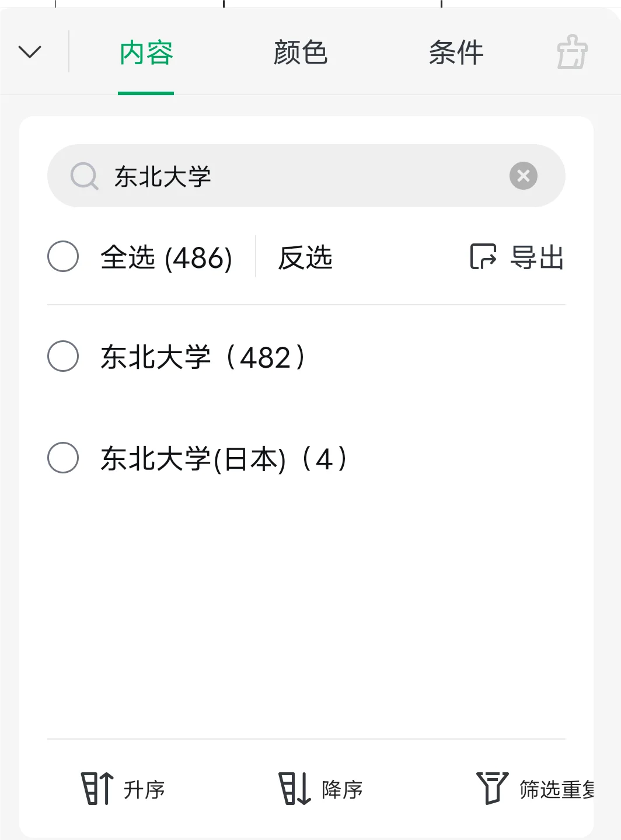Click the 降序 label
This screenshot has width=621, height=840.
click(x=342, y=790)
